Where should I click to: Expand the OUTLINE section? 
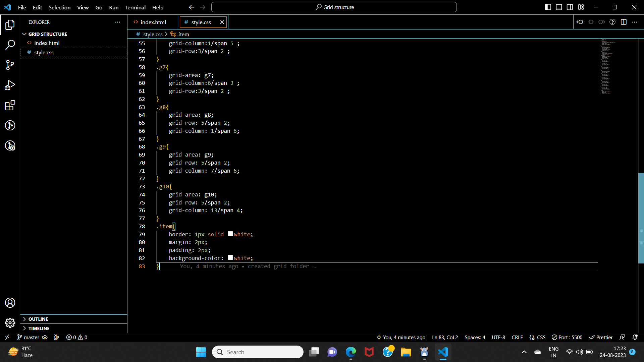tap(38, 319)
